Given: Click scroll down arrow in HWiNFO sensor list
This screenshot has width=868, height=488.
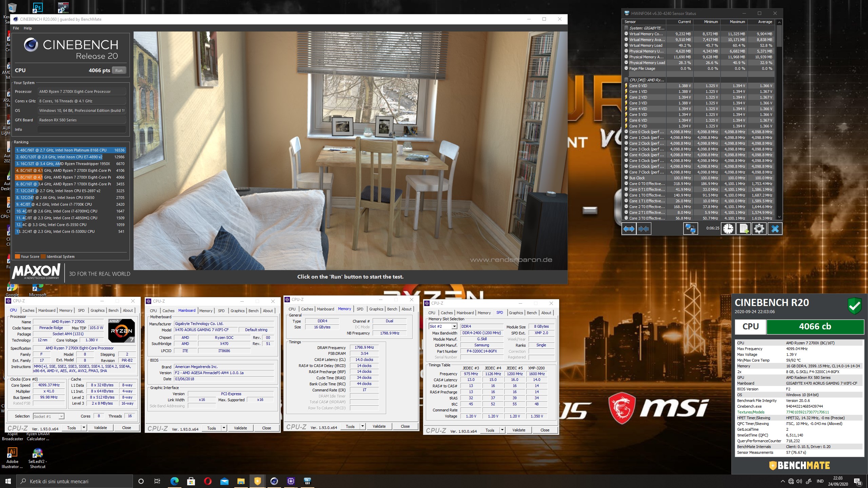Looking at the screenshot, I should pyautogui.click(x=779, y=217).
